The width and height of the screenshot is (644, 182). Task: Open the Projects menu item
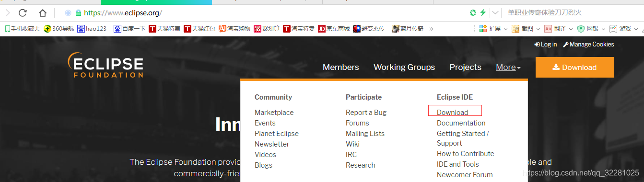point(466,68)
